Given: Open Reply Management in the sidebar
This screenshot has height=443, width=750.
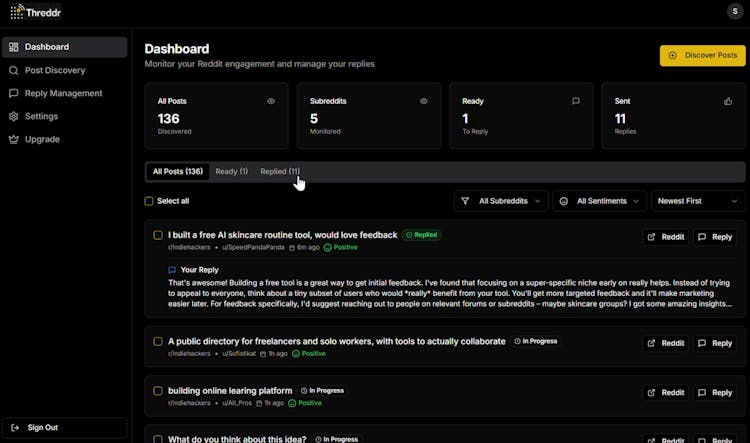Looking at the screenshot, I should (x=65, y=93).
